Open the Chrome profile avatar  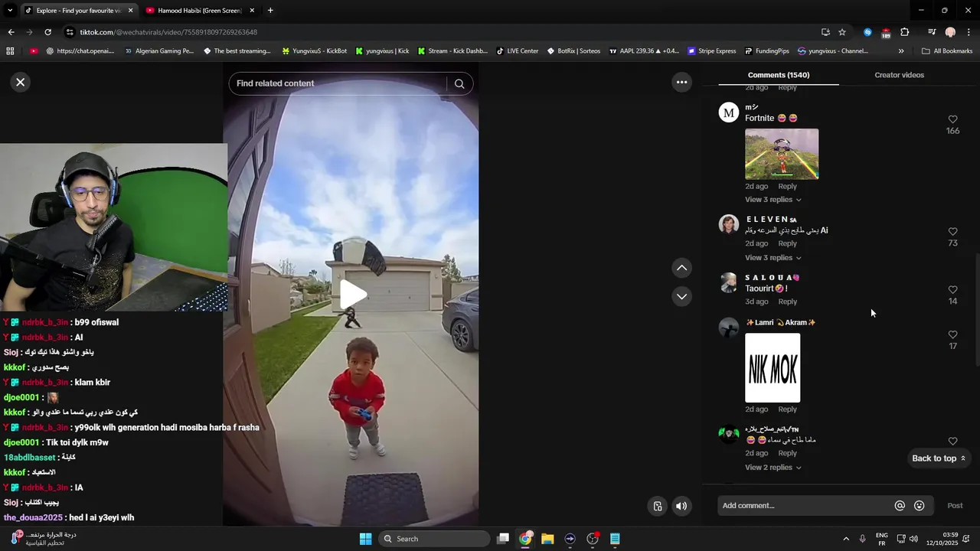click(x=950, y=32)
